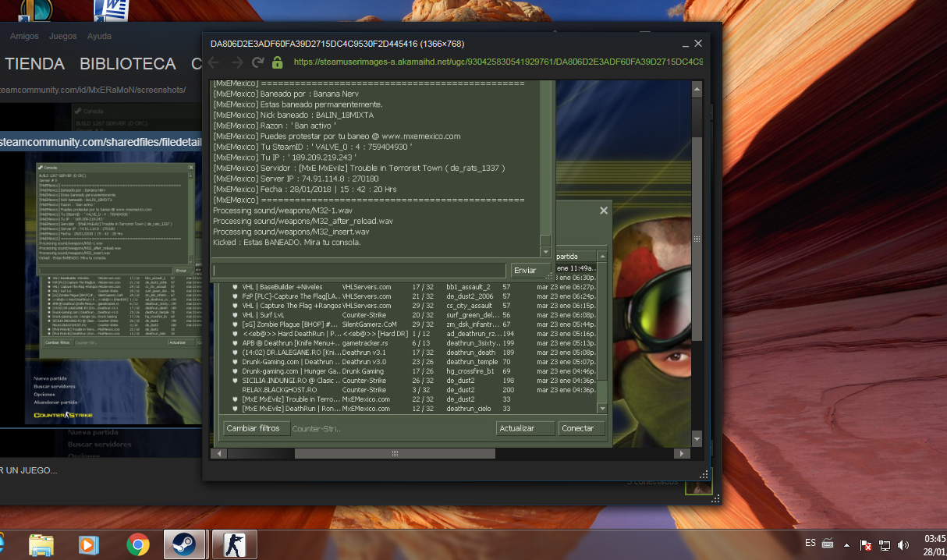Click the user avatar in Steam's corner
The width and height of the screenshot is (947, 560).
[698, 487]
